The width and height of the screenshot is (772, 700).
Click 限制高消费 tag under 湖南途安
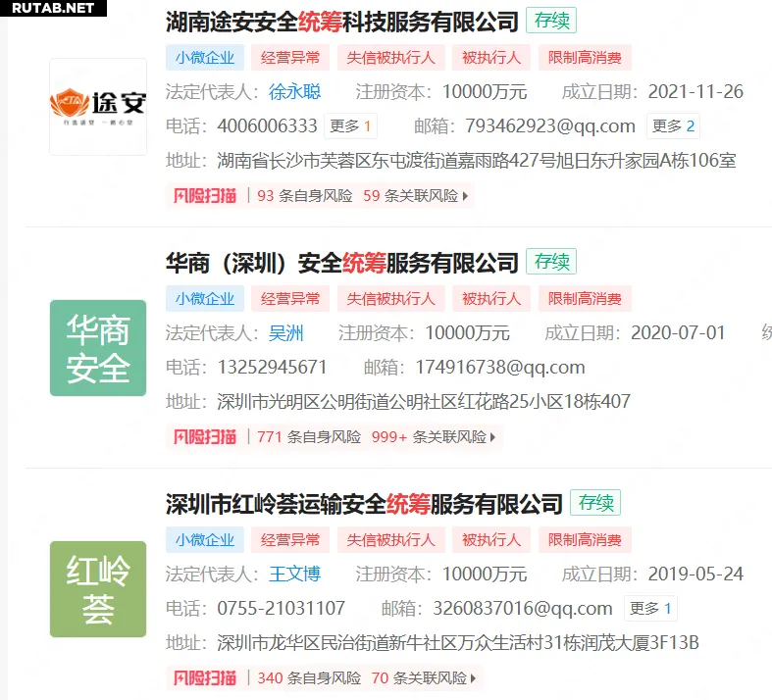(x=585, y=58)
